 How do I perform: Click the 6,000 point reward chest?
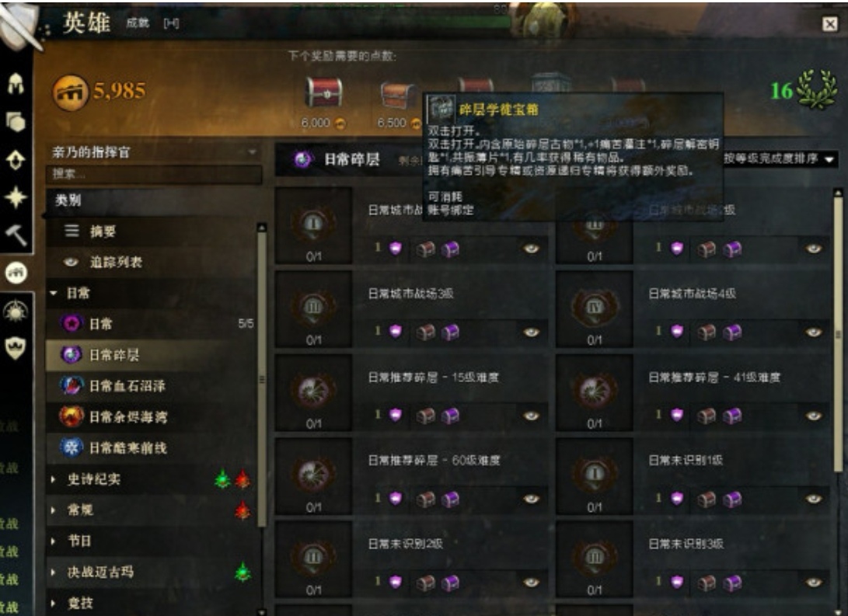coord(323,92)
